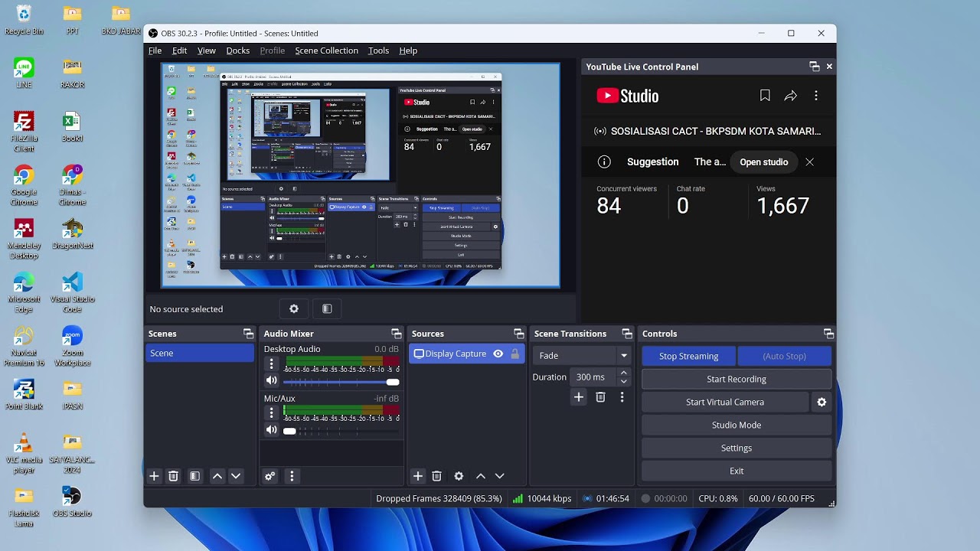This screenshot has width=980, height=551.
Task: Adjust Desktop Audio volume slider
Action: point(341,382)
